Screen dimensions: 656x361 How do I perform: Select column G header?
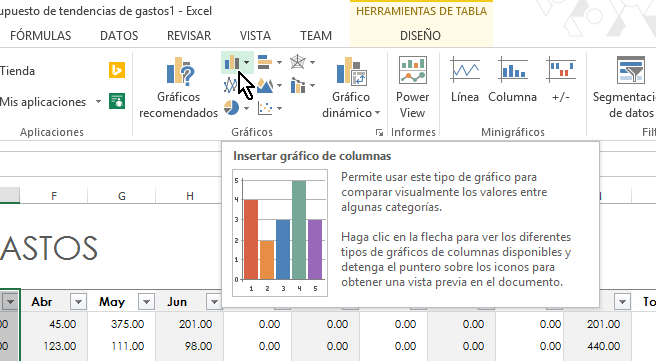coord(121,195)
